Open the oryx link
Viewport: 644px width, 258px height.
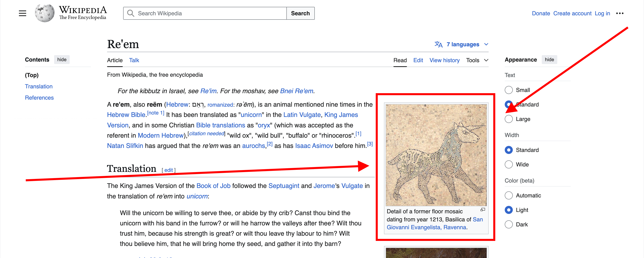(264, 125)
